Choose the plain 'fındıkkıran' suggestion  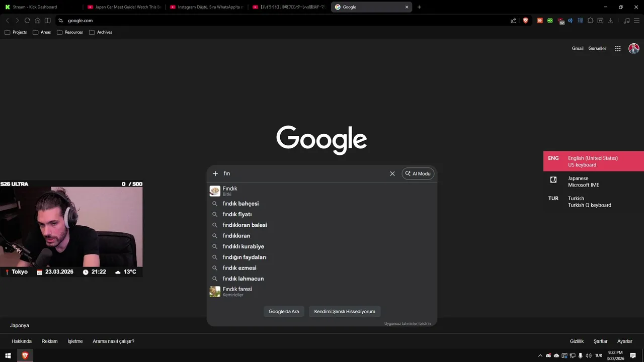pyautogui.click(x=322, y=236)
